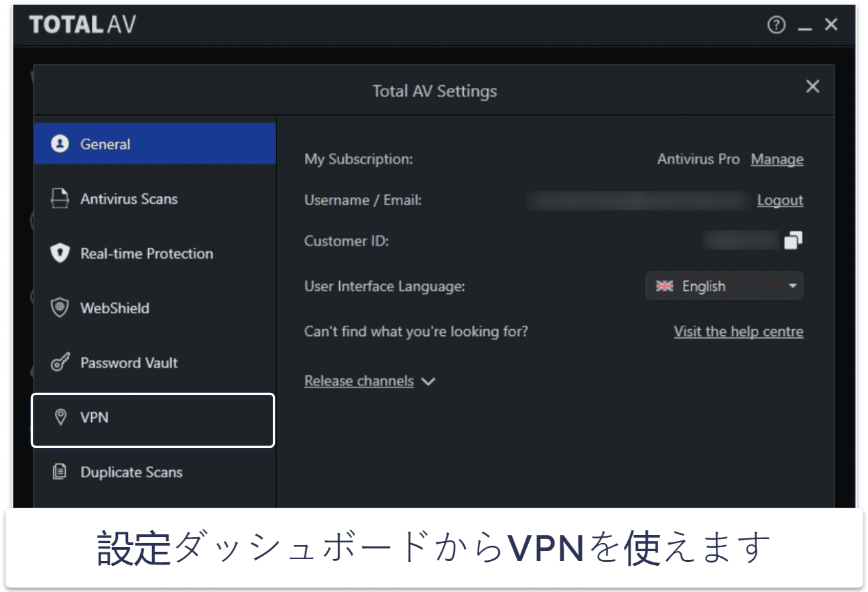Click the WebShield globe shield icon
Image resolution: width=868 pixels, height=592 pixels.
[x=60, y=308]
